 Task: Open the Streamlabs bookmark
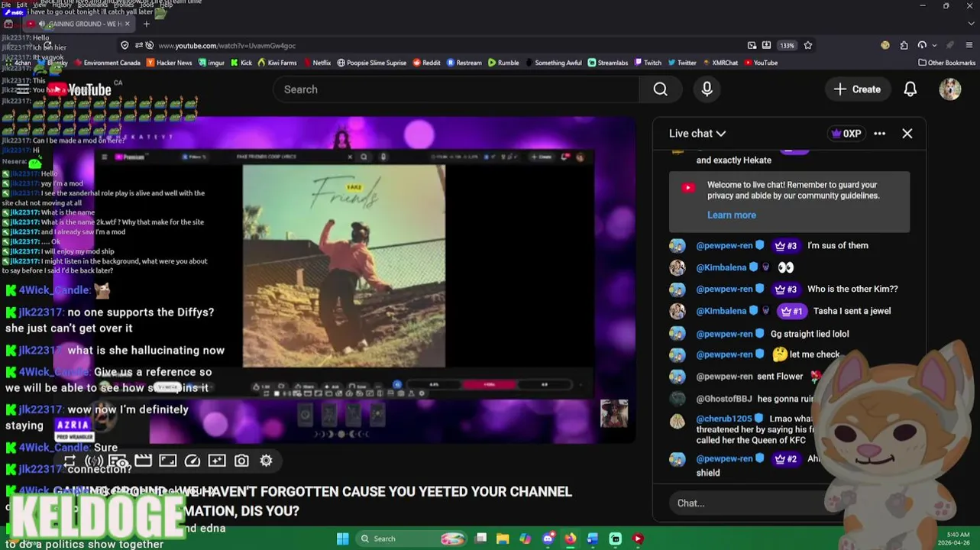[608, 63]
